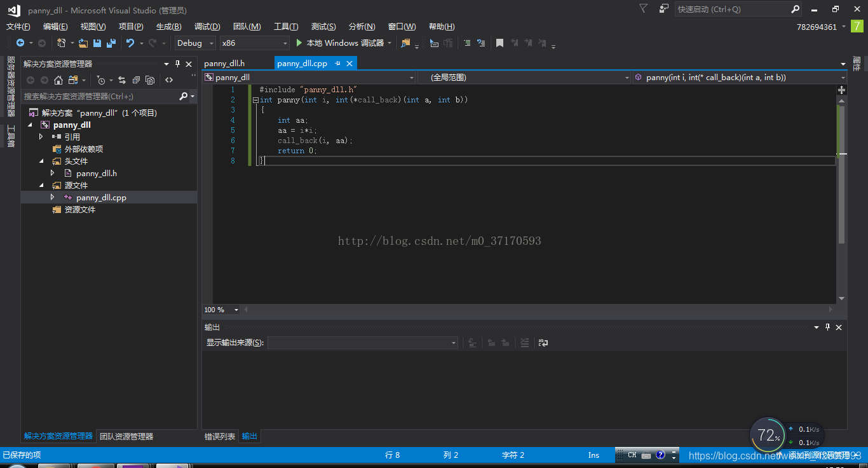This screenshot has height=468, width=868.
Task: Comment out selected lines icon
Action: (x=467, y=43)
